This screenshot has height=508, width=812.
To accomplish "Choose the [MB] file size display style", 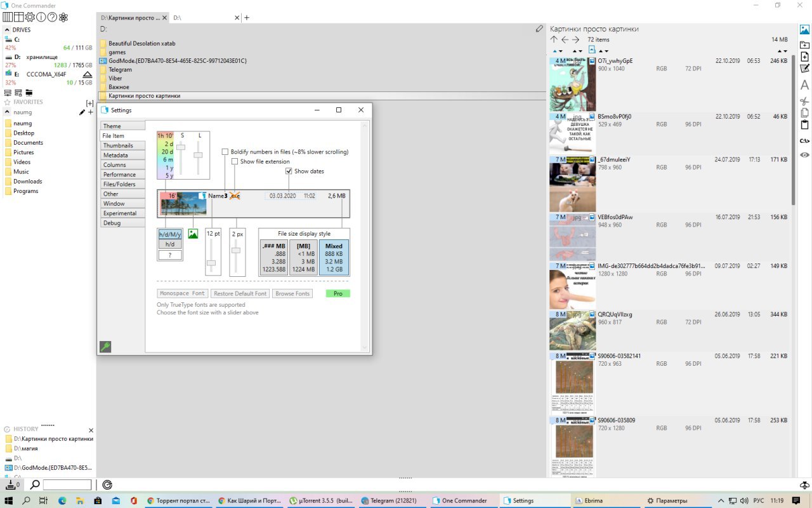I will (303, 257).
